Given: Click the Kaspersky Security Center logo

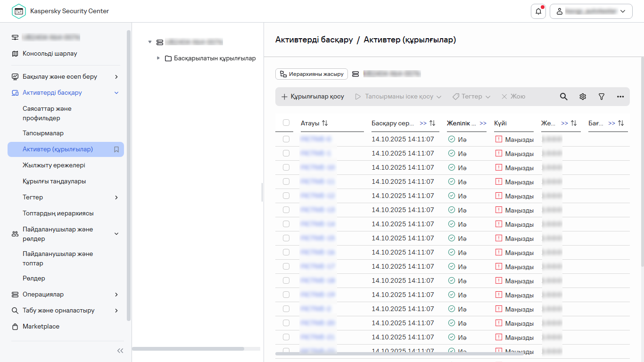Looking at the screenshot, I should (x=19, y=11).
